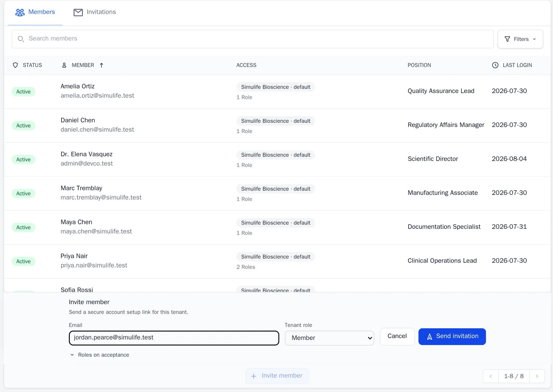This screenshot has width=553, height=392.
Task: Click the 2026-07-31 last login date
Action: click(x=509, y=227)
